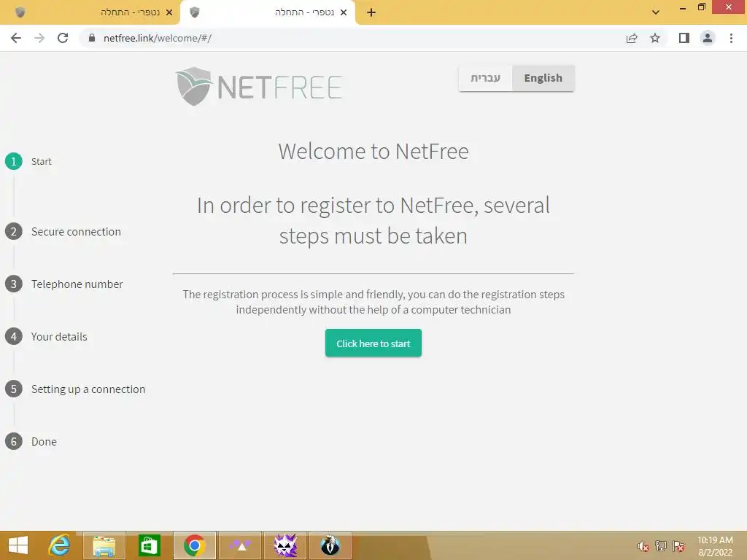The height and width of the screenshot is (560, 747).
Task: Select step 4 circle Your details
Action: 14,337
